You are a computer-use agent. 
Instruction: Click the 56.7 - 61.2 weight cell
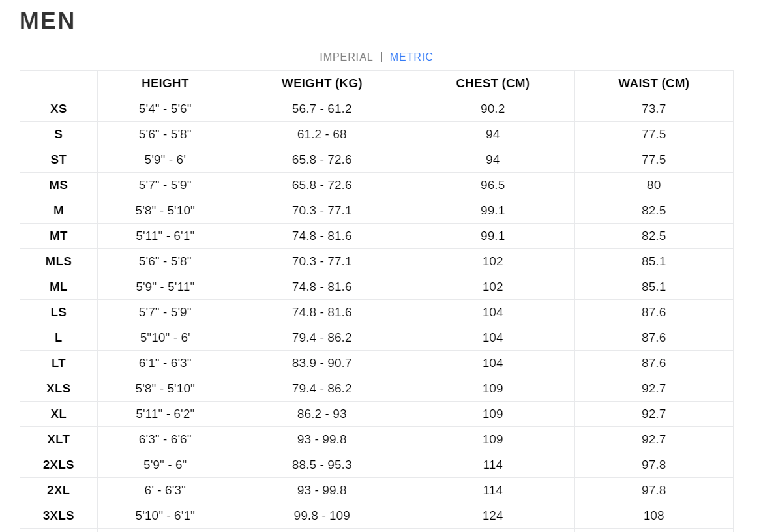[x=321, y=109]
